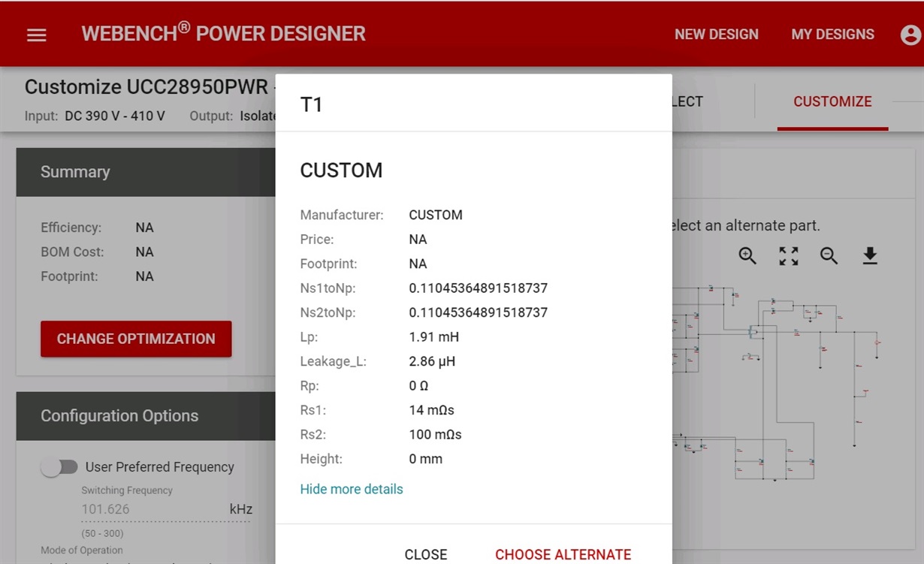Click the Efficiency NA value in Summary
Image resolution: width=924 pixels, height=564 pixels.
click(144, 228)
